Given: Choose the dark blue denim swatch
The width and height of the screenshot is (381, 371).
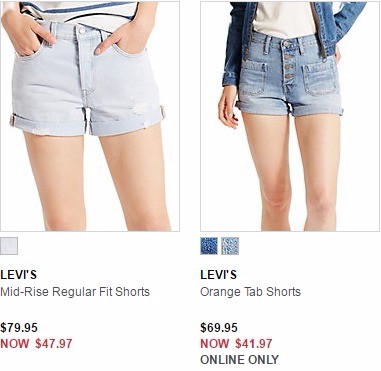Looking at the screenshot, I should click(x=209, y=246).
